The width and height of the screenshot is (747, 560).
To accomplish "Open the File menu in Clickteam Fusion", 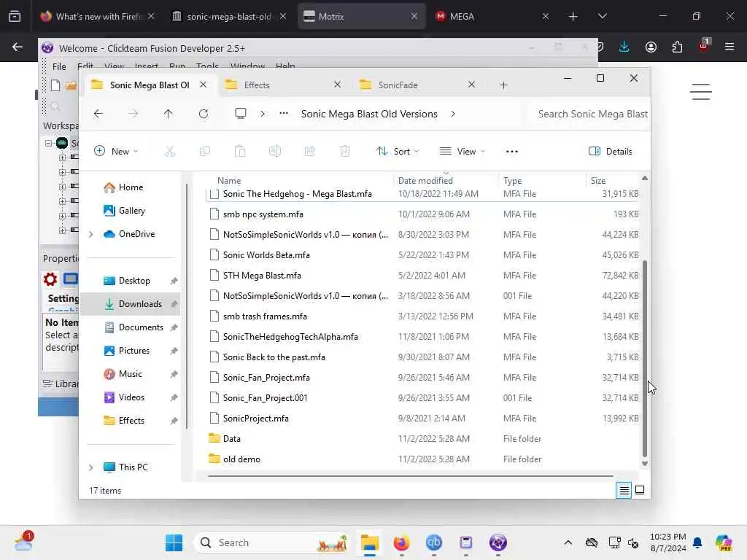I will (59, 66).
